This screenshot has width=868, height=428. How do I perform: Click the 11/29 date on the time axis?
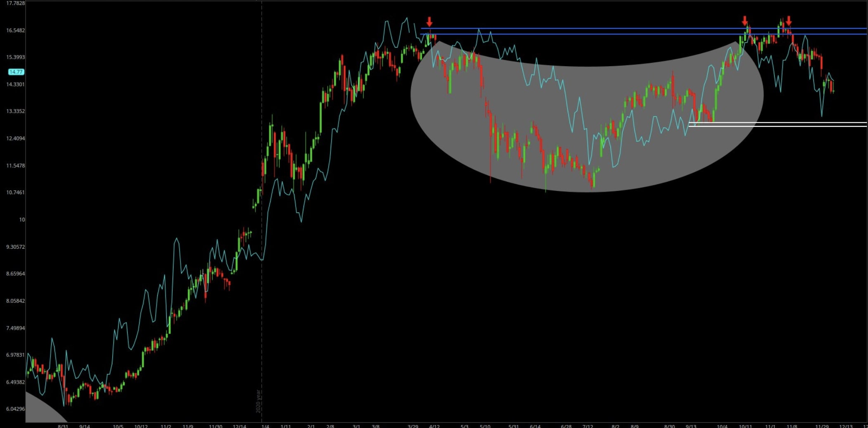[x=822, y=426]
